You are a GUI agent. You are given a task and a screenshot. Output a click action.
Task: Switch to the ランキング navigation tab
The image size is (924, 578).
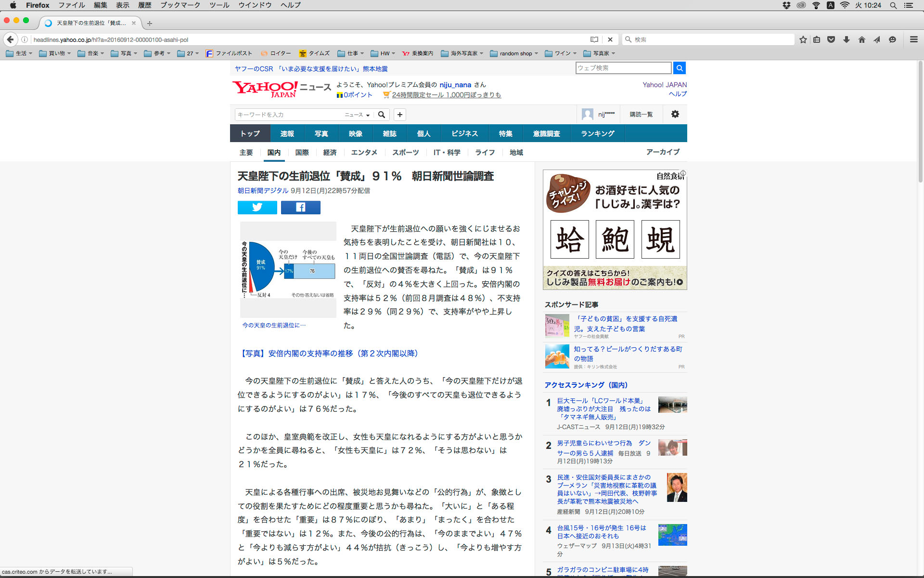[x=597, y=133]
